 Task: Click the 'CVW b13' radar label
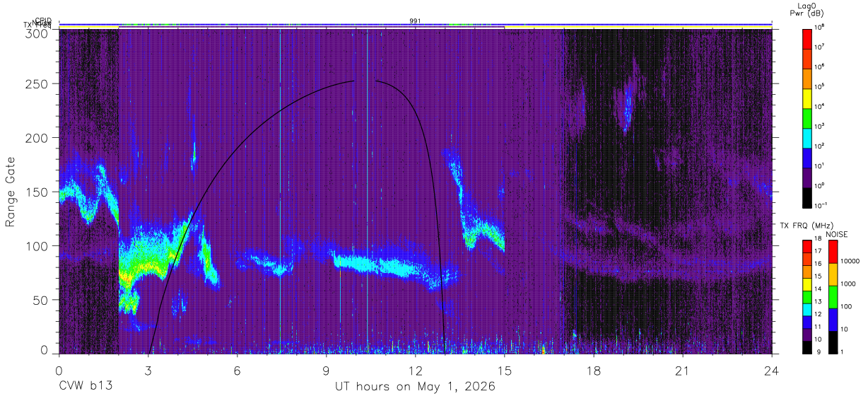coord(85,387)
